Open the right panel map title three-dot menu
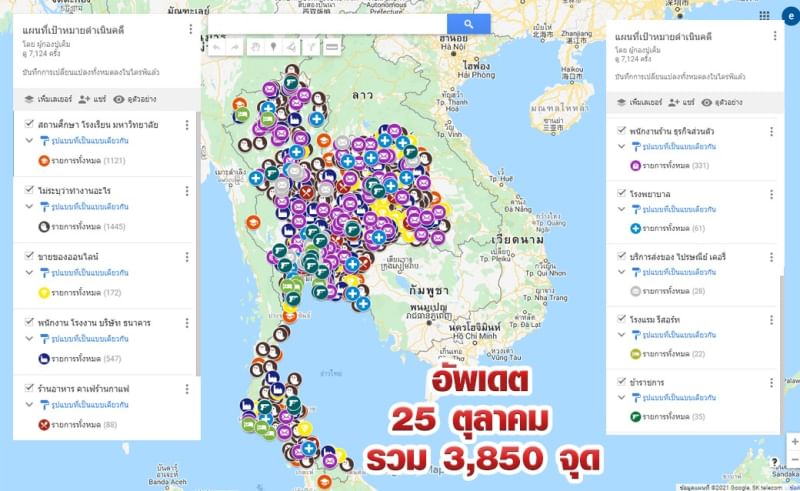800x491 pixels. (774, 36)
